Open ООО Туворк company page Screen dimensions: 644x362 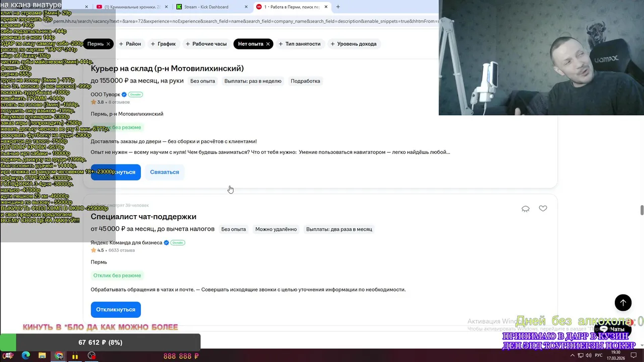(x=105, y=95)
